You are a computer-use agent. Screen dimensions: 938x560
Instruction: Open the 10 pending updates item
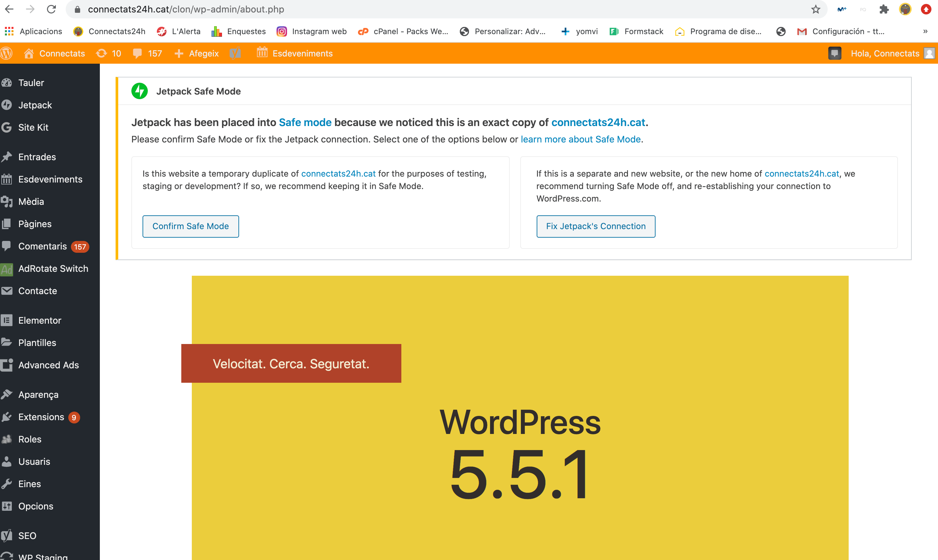click(x=109, y=53)
